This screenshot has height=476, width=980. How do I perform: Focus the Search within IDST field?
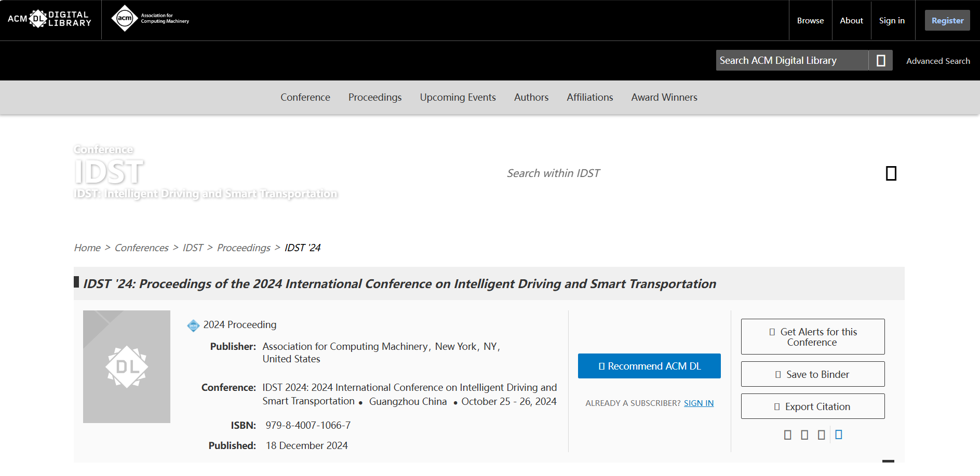pyautogui.click(x=691, y=173)
